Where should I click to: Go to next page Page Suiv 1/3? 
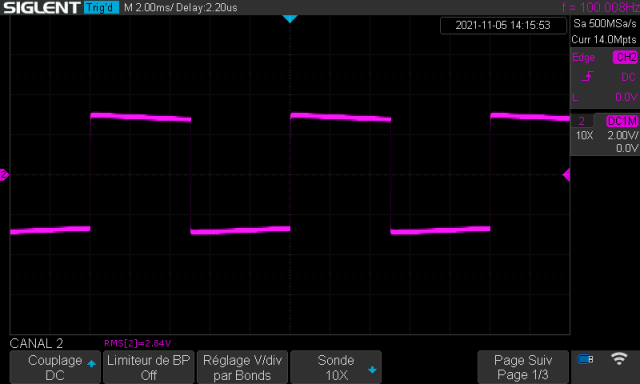click(x=523, y=367)
